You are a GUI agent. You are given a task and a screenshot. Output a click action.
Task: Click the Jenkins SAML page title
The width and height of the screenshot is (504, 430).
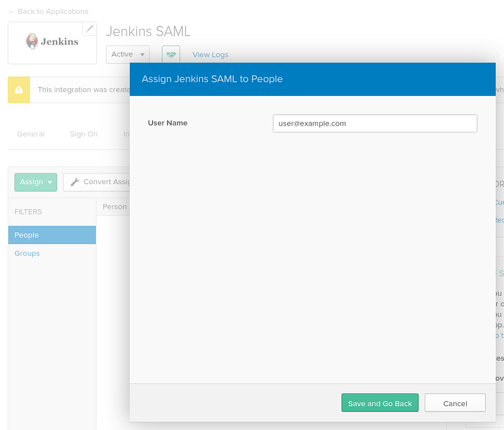[148, 32]
